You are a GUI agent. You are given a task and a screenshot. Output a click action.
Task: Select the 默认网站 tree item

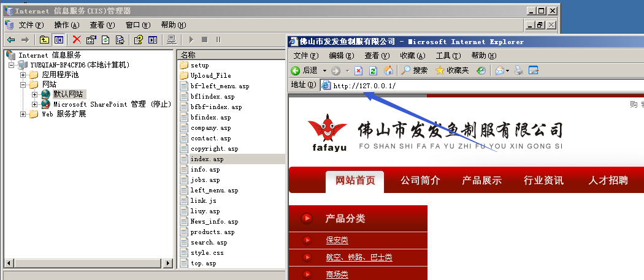67,94
